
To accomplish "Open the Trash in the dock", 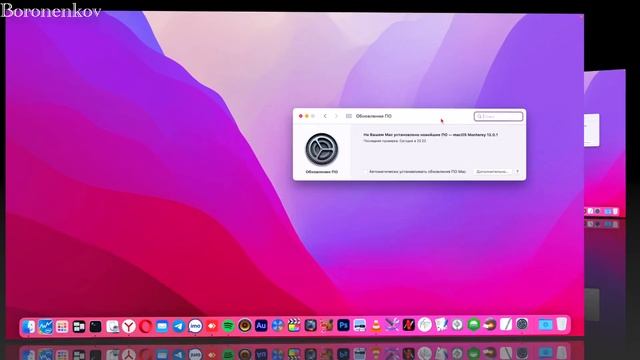I will [562, 324].
